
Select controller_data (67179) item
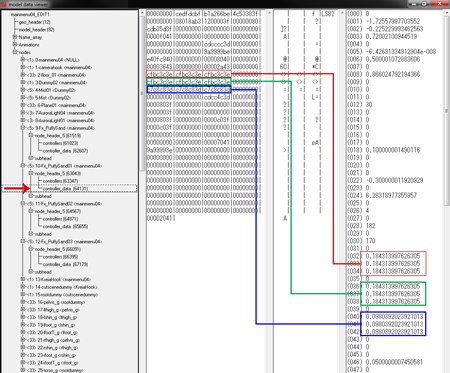point(65,264)
